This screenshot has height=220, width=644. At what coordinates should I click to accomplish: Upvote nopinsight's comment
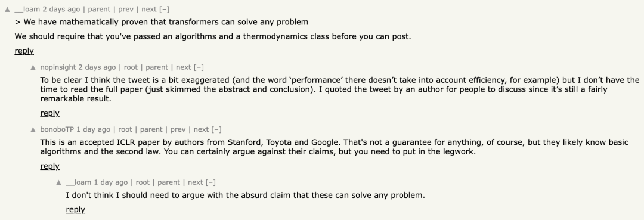click(x=33, y=68)
